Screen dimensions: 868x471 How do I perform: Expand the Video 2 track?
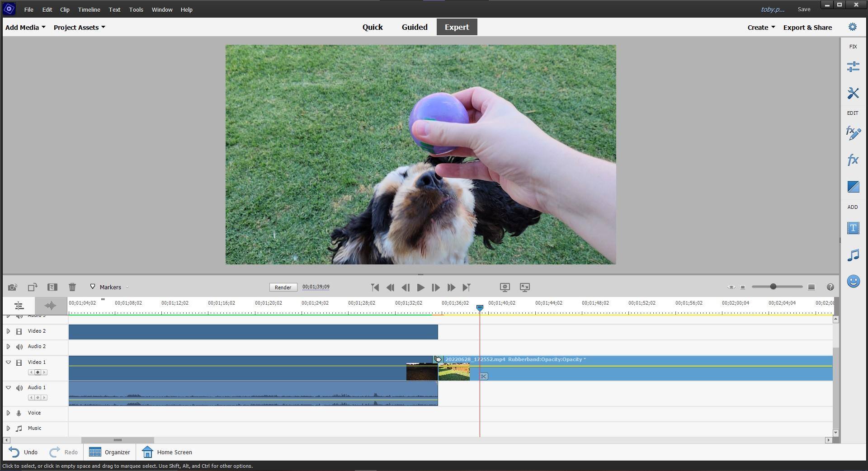pos(8,331)
